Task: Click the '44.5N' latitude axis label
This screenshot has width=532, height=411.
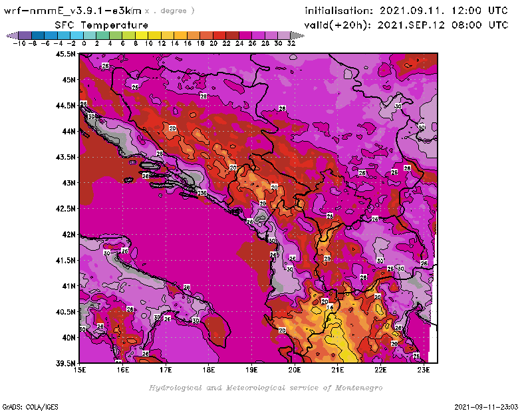Action: point(65,106)
